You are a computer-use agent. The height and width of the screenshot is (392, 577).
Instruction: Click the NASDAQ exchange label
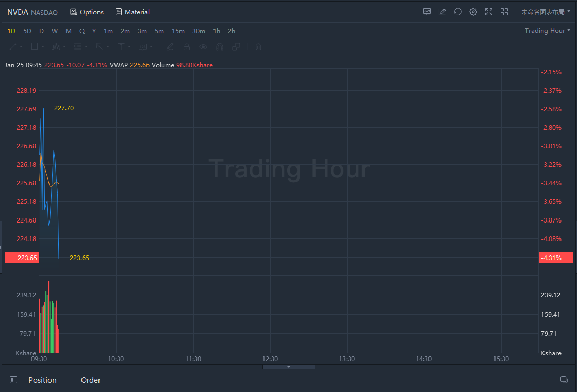tap(44, 12)
